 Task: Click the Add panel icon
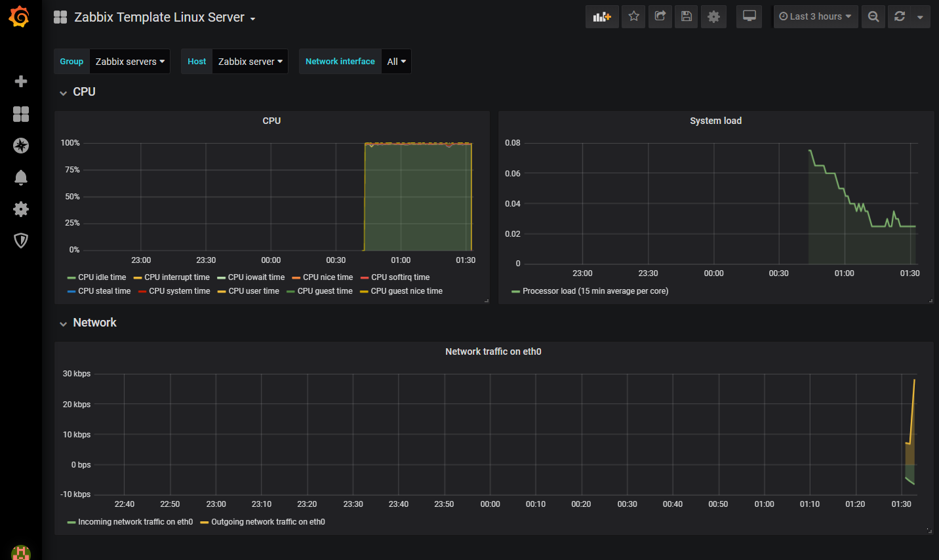[x=601, y=17]
